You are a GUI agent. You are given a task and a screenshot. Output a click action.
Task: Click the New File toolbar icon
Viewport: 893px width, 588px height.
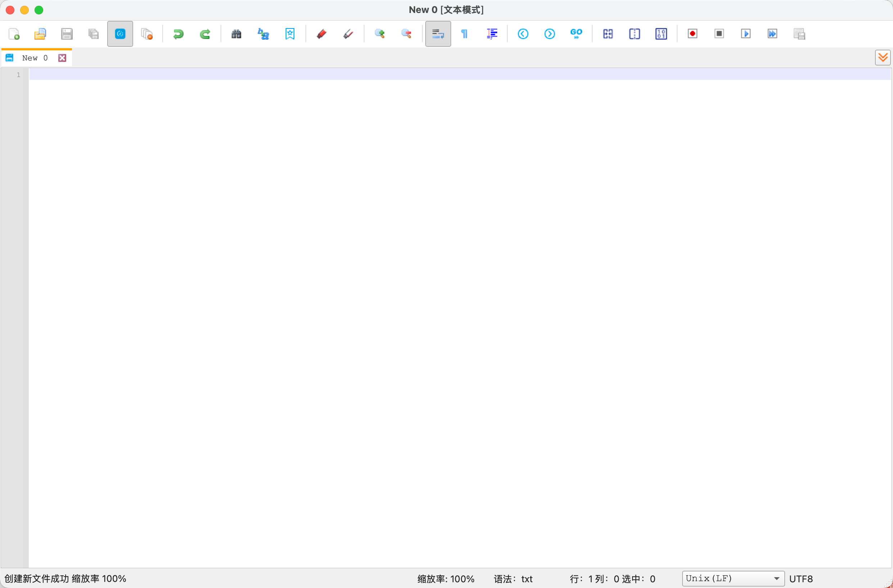(14, 34)
